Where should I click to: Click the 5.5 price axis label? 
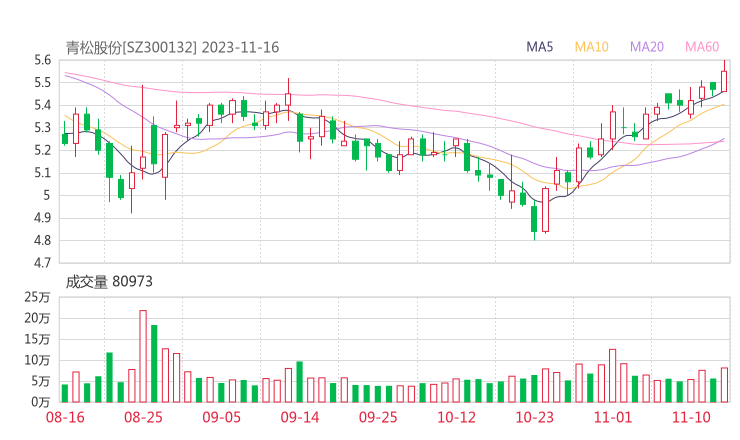click(42, 83)
